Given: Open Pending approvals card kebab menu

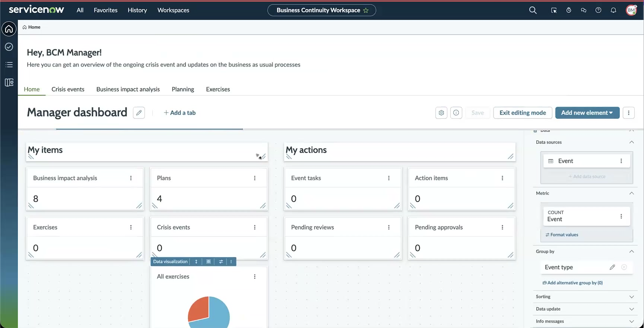Looking at the screenshot, I should (502, 227).
